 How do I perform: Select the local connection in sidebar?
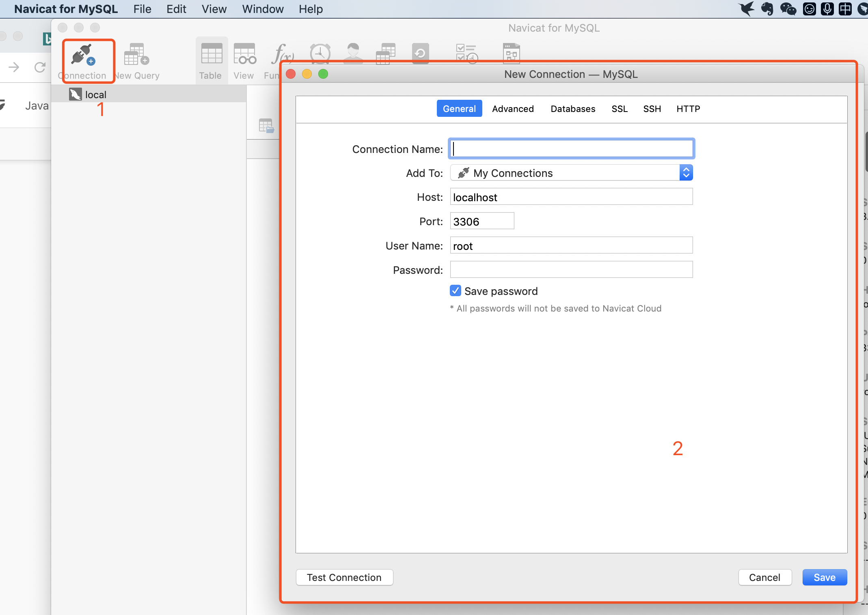tap(96, 95)
